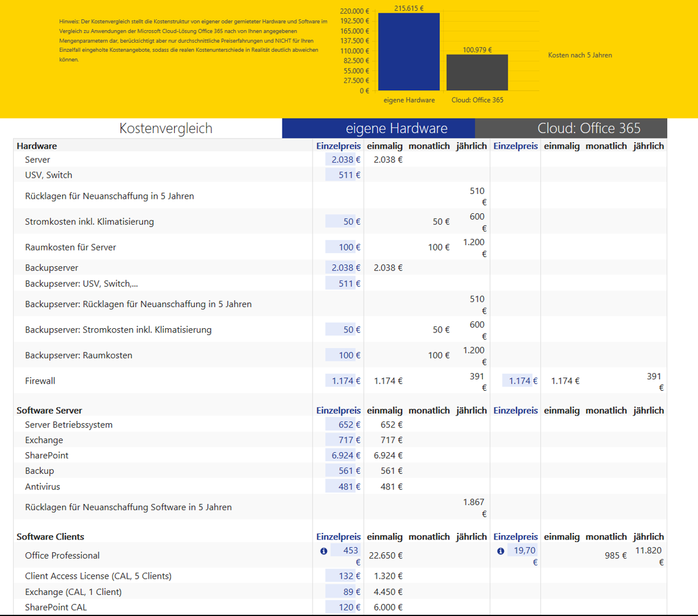Click info icon beside Office Professional 453 price
The image size is (698, 616).
click(323, 551)
